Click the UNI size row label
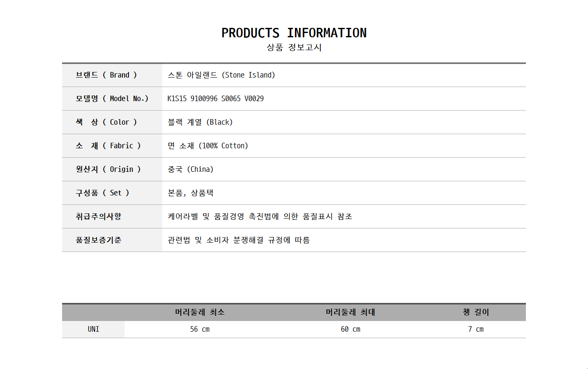The width and height of the screenshot is (588, 369). pos(93,329)
